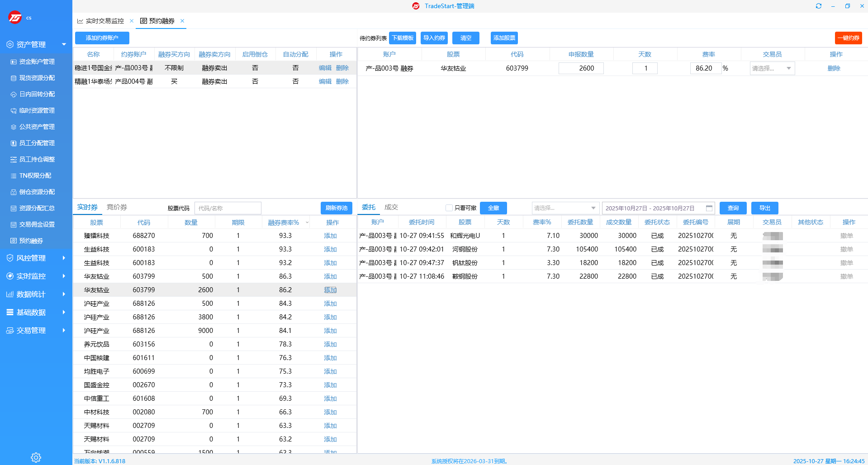Viewport: 868px width, 465px height.
Task: Open the calendar icon in date range field
Action: tap(709, 208)
